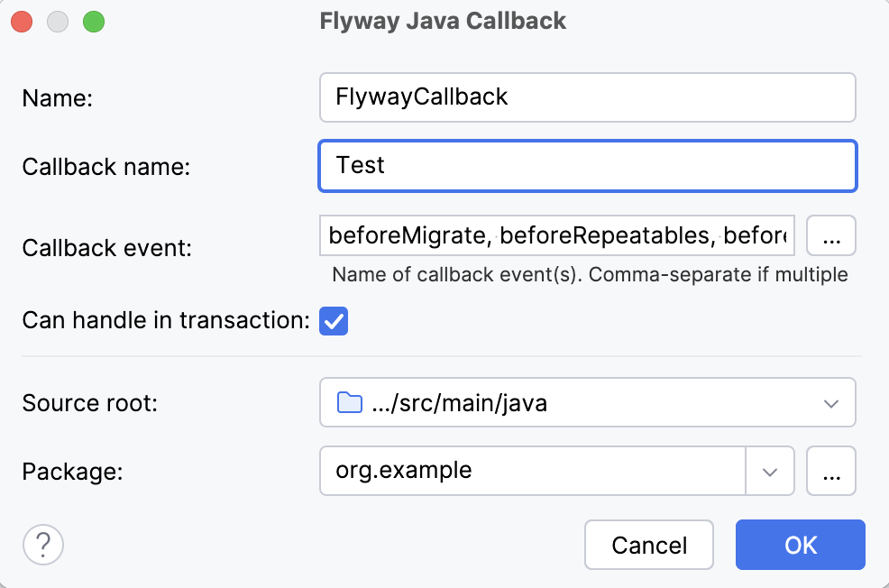Dismiss the Flyway dialog with Cancel

click(x=648, y=545)
